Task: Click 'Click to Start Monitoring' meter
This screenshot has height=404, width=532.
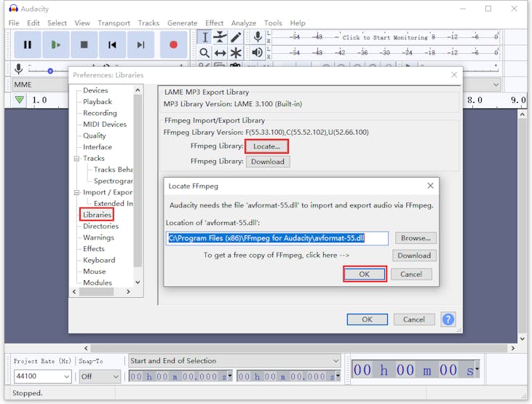Action: pos(385,37)
